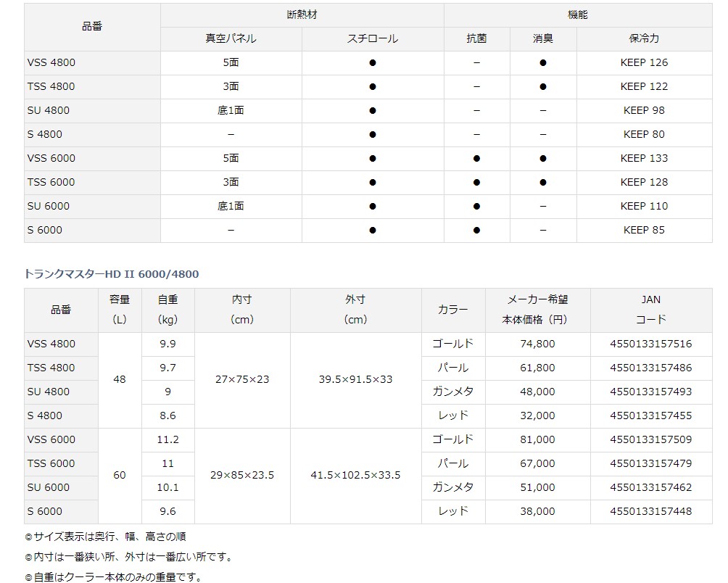This screenshot has width=728, height=583.
Task: Click the ゴールド color in the 74,800 row
Action: pyautogui.click(x=453, y=344)
